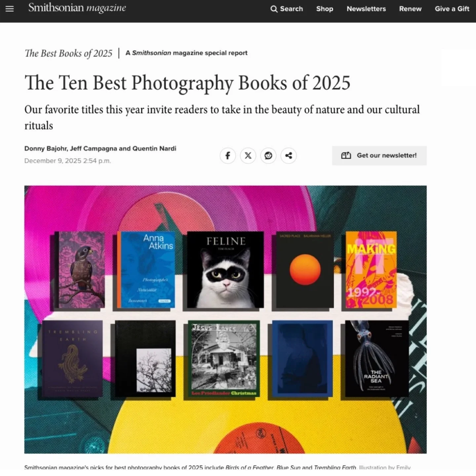Select Renew in the top navigation
476x476 pixels.
click(410, 9)
